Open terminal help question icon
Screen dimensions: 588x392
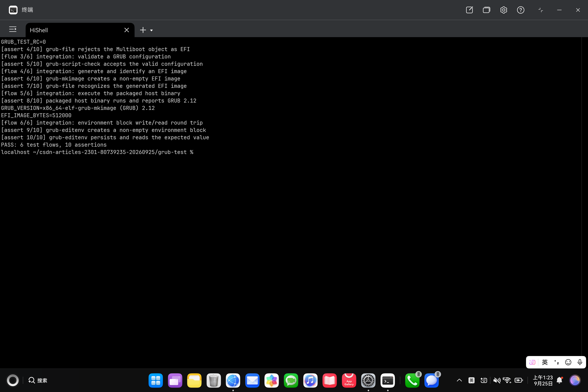(x=521, y=10)
